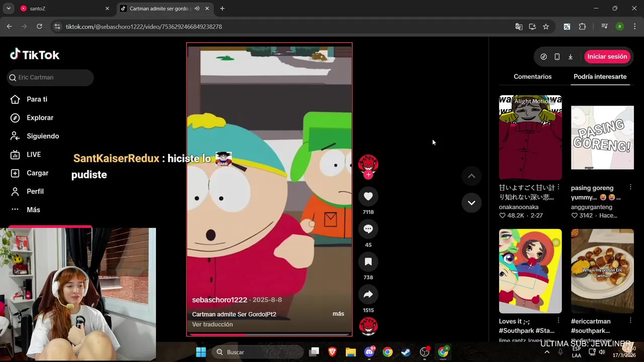Open the media controls icon in Chrome toolbar

click(x=604, y=27)
